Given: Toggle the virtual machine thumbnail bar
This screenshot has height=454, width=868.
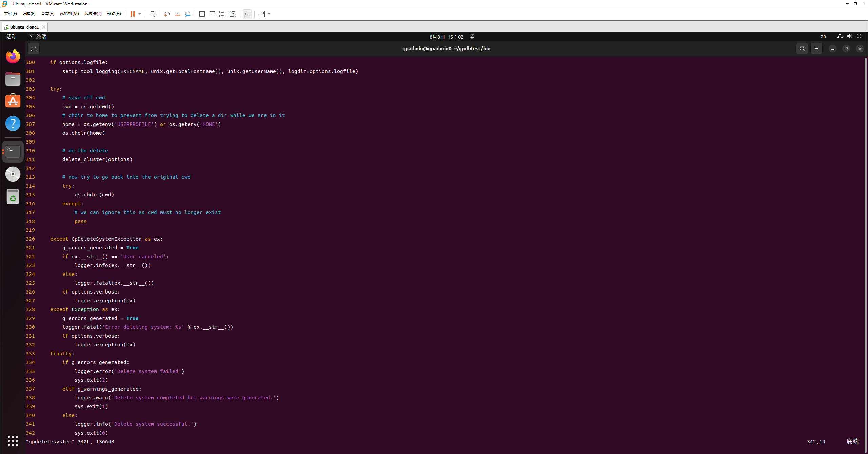Looking at the screenshot, I should coord(212,14).
